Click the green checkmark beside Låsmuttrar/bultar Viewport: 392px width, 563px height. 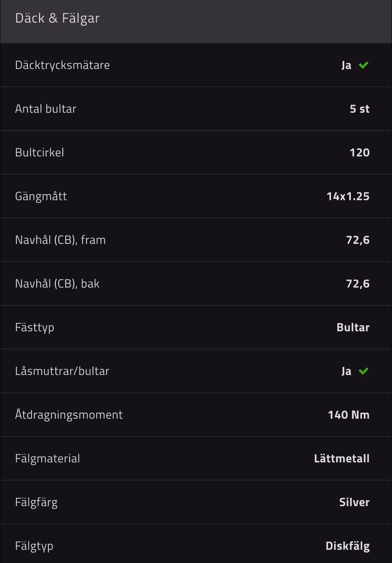[363, 371]
